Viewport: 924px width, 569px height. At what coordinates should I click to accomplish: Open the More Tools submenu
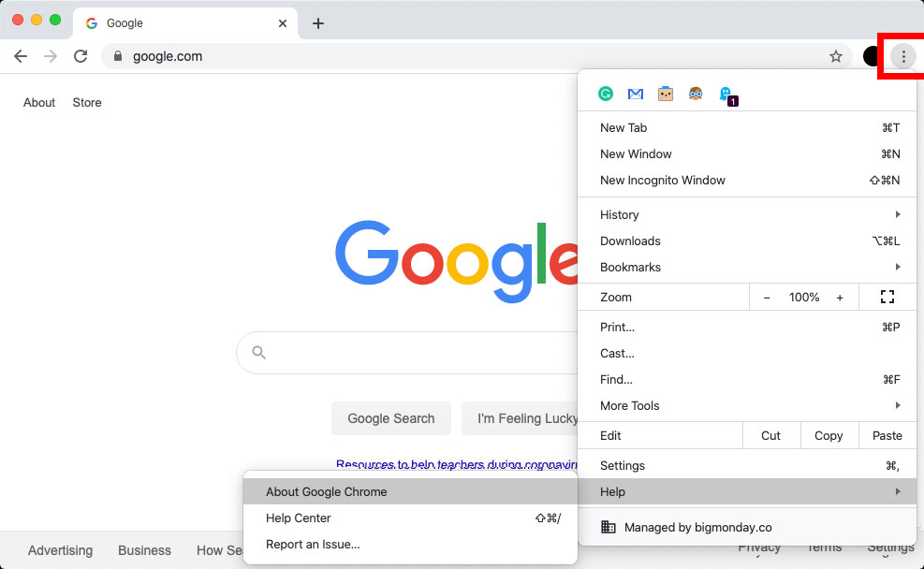click(629, 405)
